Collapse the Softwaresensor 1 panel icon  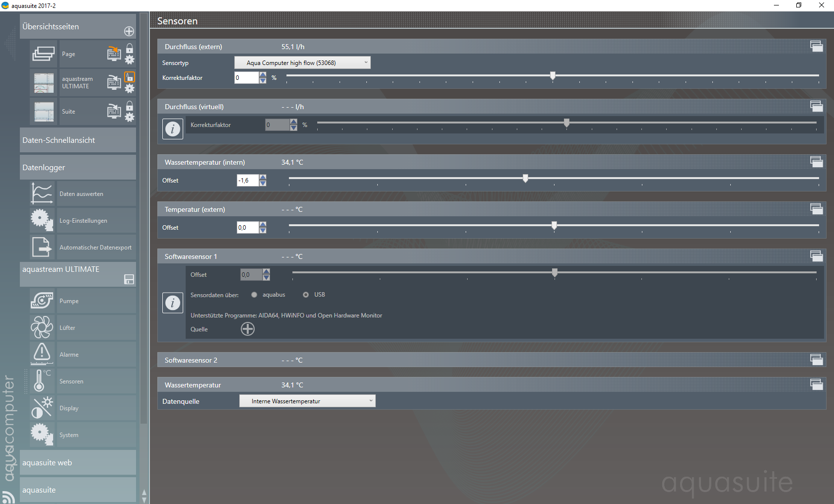(817, 256)
